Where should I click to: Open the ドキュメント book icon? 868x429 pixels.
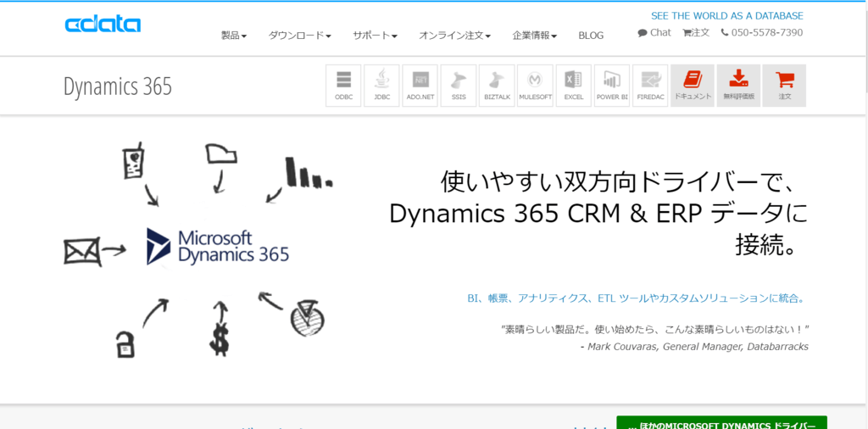pos(692,86)
